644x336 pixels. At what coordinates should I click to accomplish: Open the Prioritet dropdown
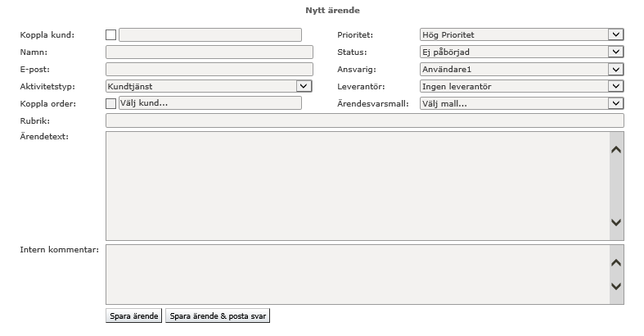coord(521,35)
